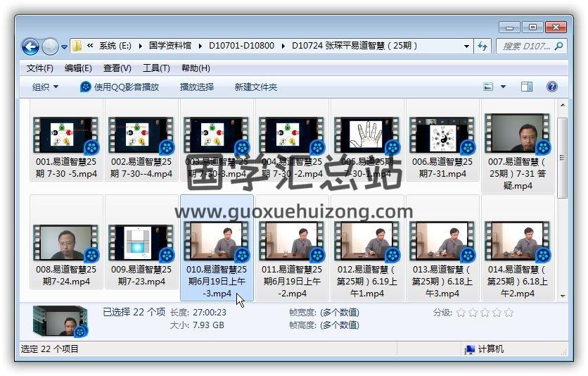Open the 文件(F) menu
This screenshot has width=588, height=376.
(x=40, y=68)
